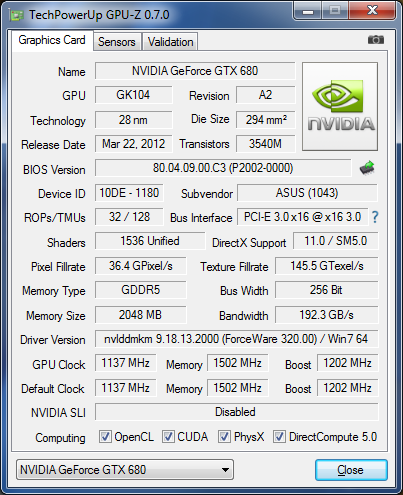Click the GDDR5 Memory Type field
This screenshot has height=495, width=403.
[140, 290]
